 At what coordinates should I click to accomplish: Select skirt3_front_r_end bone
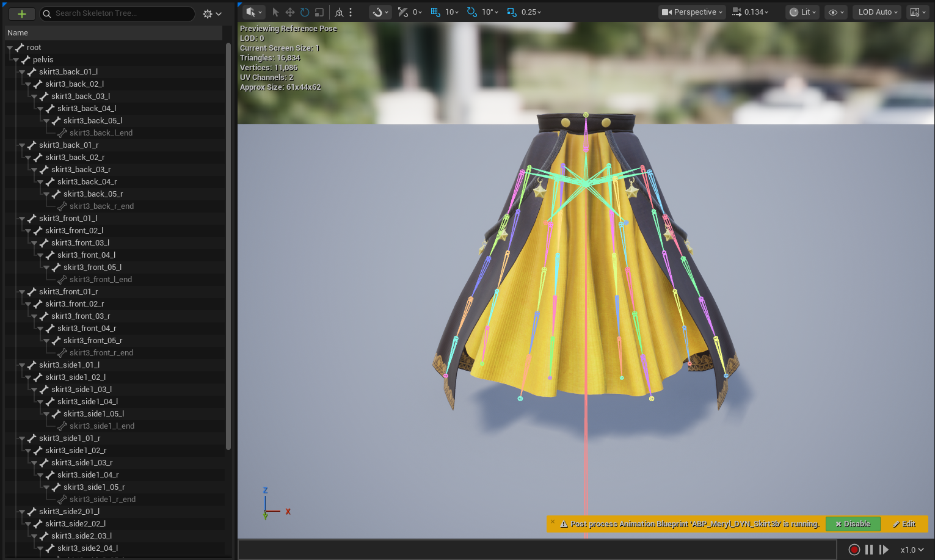(x=101, y=353)
